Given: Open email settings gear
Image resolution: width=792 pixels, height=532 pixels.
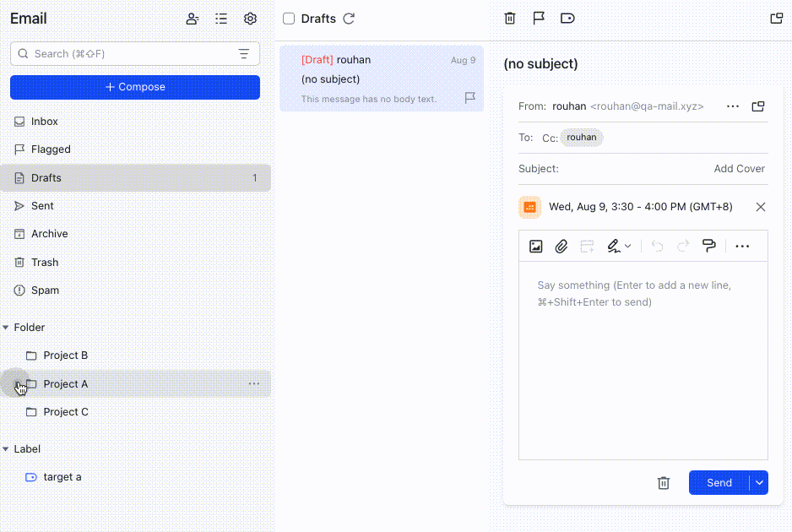Looking at the screenshot, I should click(x=250, y=18).
